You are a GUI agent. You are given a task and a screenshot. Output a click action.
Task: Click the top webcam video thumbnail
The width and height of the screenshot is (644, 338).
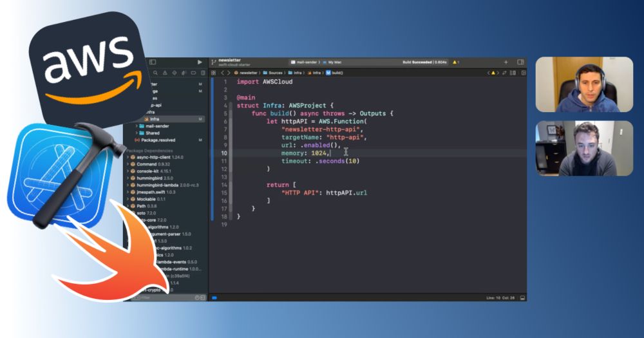584,84
